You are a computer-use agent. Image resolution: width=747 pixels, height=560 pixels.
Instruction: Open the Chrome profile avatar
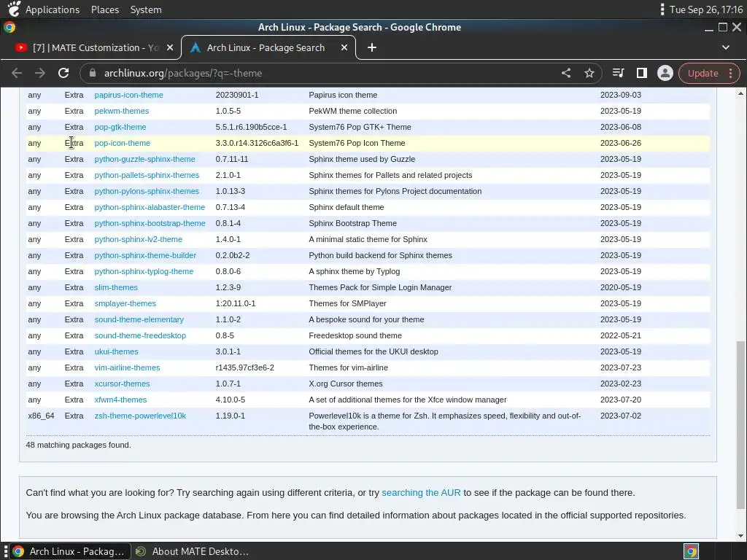[x=665, y=73]
